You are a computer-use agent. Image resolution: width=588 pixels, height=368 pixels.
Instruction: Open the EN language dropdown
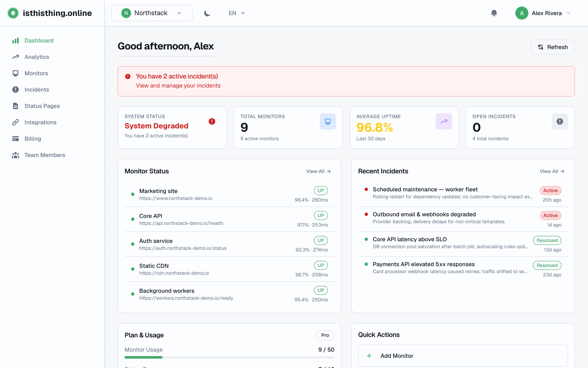237,13
